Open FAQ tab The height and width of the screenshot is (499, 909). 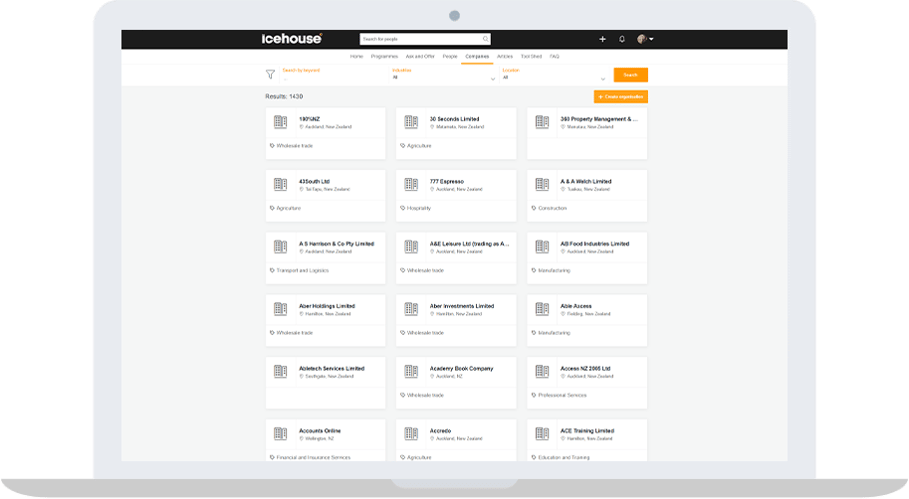pos(554,56)
